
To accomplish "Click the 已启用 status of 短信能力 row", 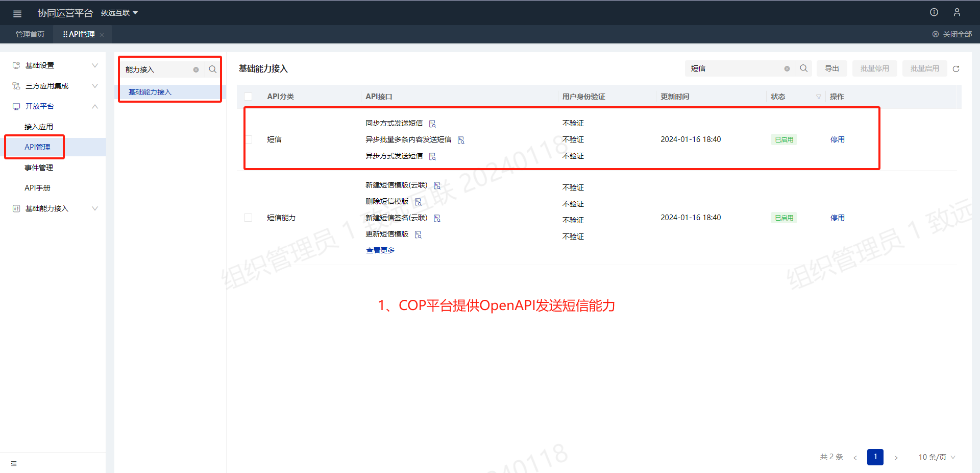I will click(784, 218).
